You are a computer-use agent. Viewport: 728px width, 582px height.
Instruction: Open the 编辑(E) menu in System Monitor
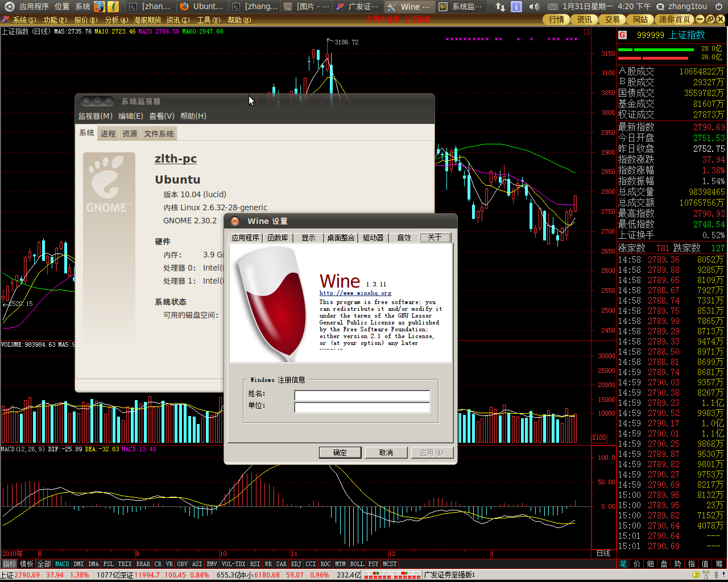click(131, 116)
